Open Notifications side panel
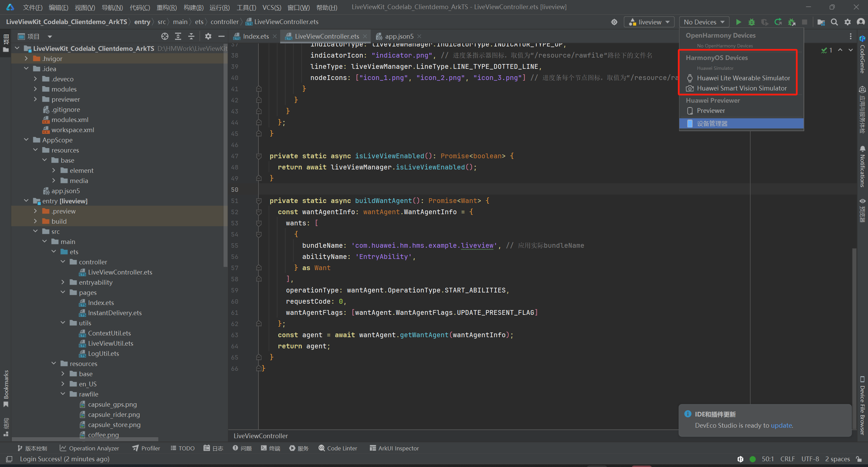 (862, 166)
